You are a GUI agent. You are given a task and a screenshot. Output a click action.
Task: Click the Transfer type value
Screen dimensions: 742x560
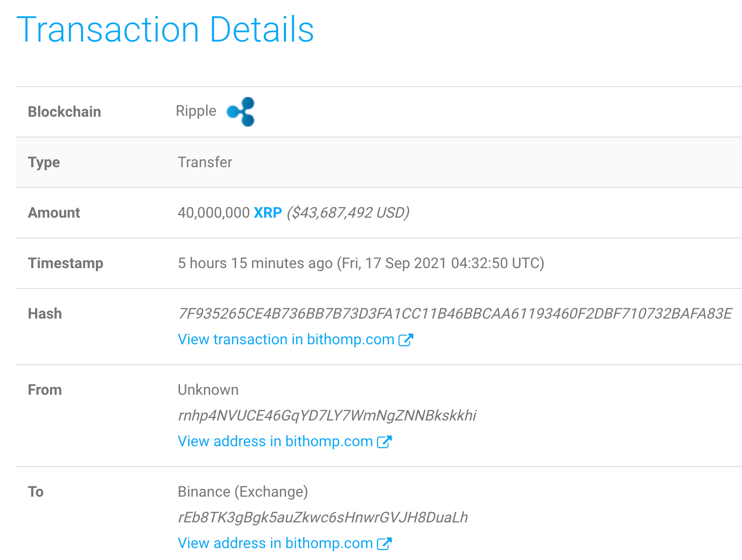click(x=205, y=162)
